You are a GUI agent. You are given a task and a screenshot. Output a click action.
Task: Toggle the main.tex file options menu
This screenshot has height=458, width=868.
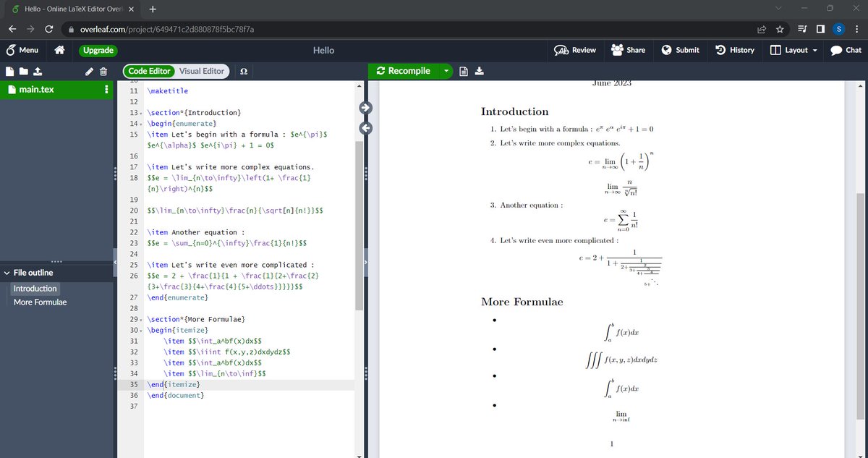(x=106, y=89)
